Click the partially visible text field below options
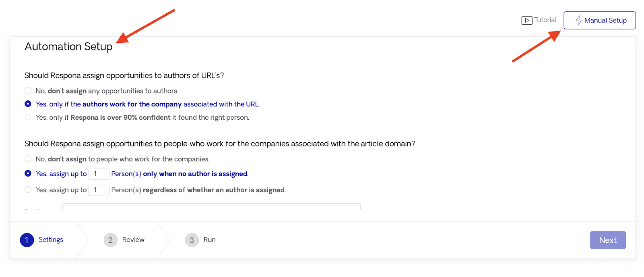 (211, 206)
